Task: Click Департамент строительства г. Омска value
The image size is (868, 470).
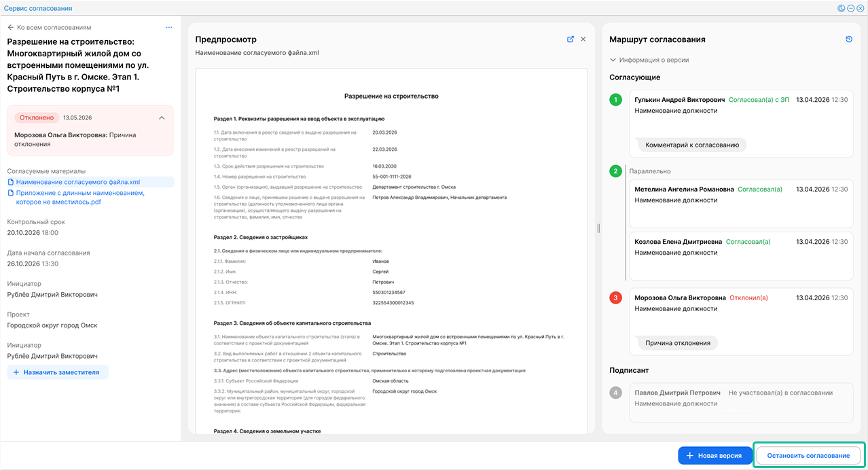Action: (414, 187)
